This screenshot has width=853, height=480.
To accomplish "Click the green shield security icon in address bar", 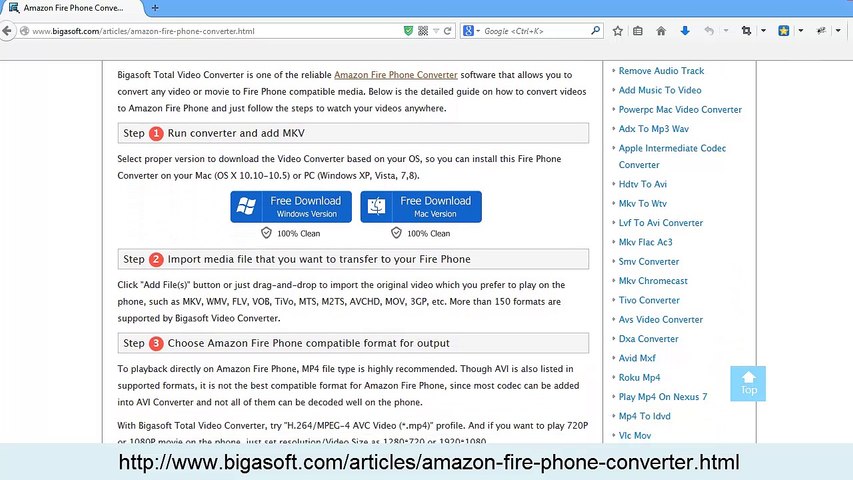I will (408, 31).
